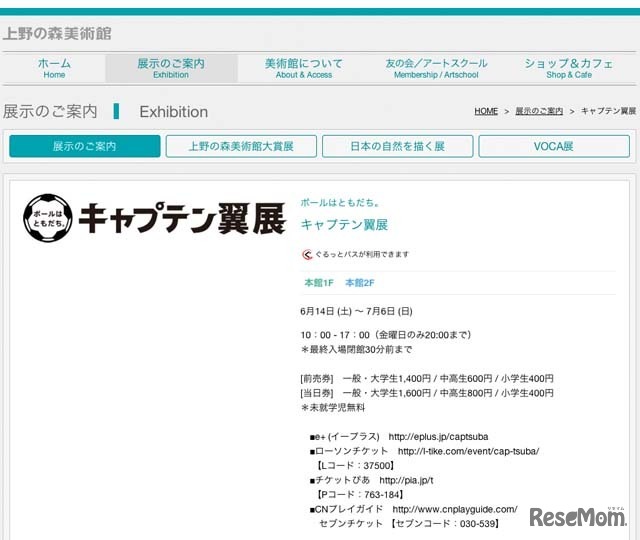
Task: Click the [前売券] price line
Action: (x=427, y=378)
